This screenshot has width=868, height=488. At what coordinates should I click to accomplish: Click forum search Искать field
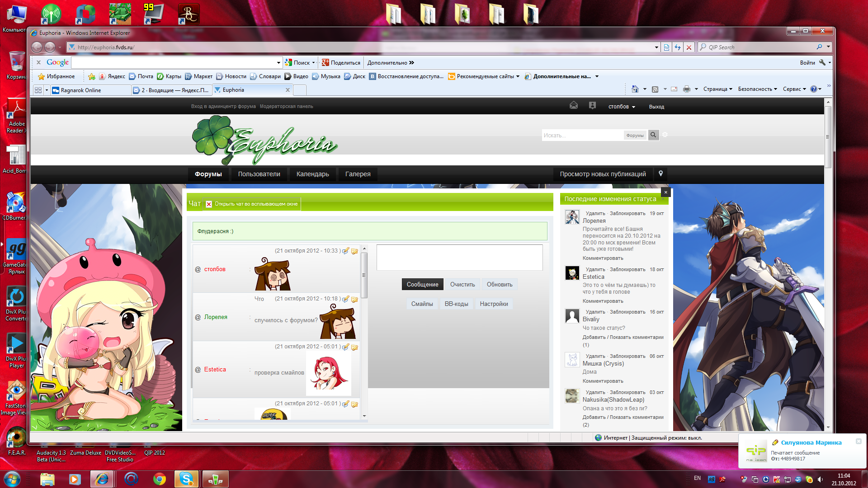click(x=582, y=135)
